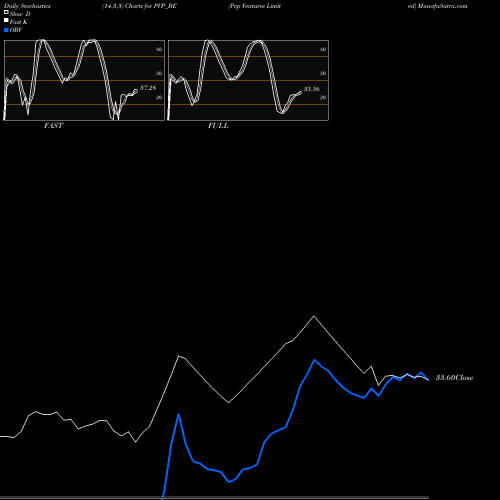Click the 33.60 Close price label

click(454, 378)
